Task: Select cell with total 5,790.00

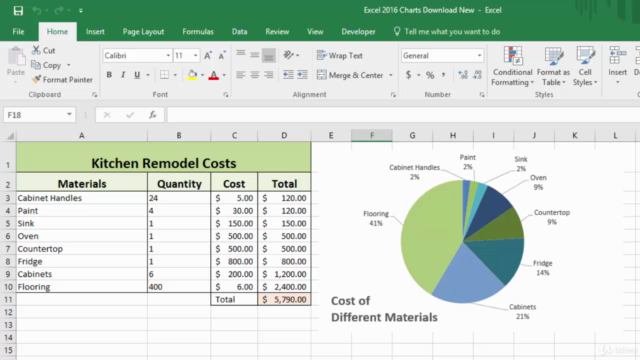Action: pyautogui.click(x=284, y=299)
